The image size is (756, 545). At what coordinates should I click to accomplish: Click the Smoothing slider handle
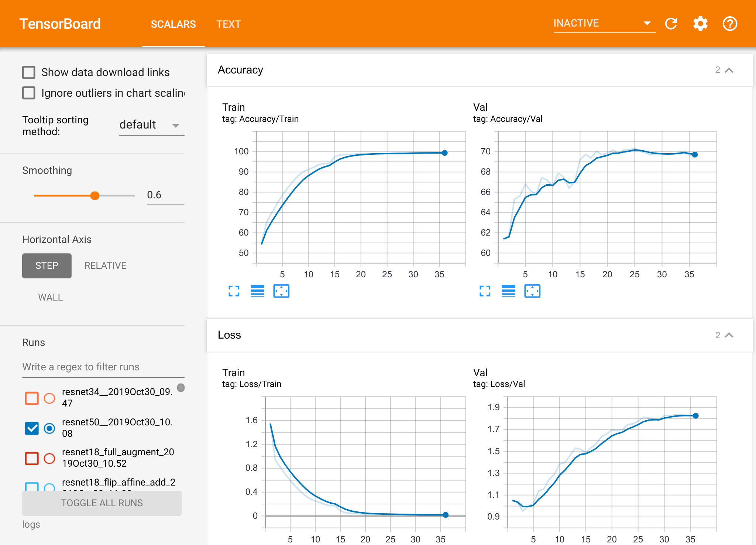[x=95, y=196]
